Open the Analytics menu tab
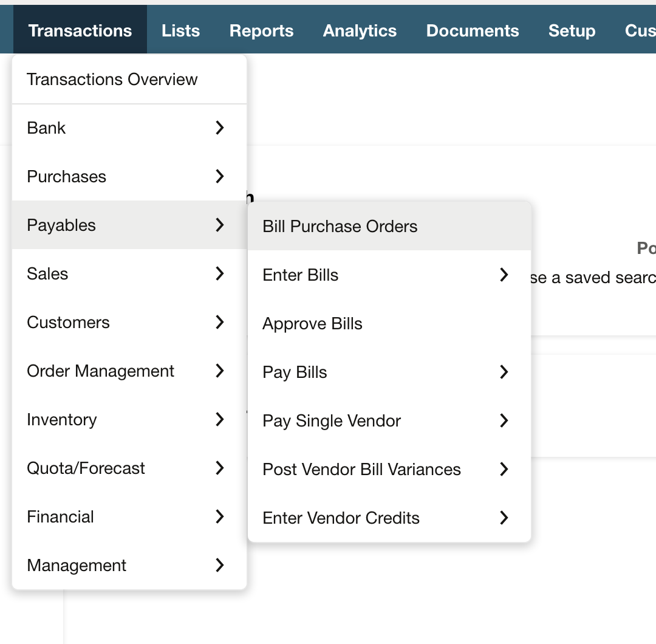Image resolution: width=656 pixels, height=644 pixels. tap(360, 30)
